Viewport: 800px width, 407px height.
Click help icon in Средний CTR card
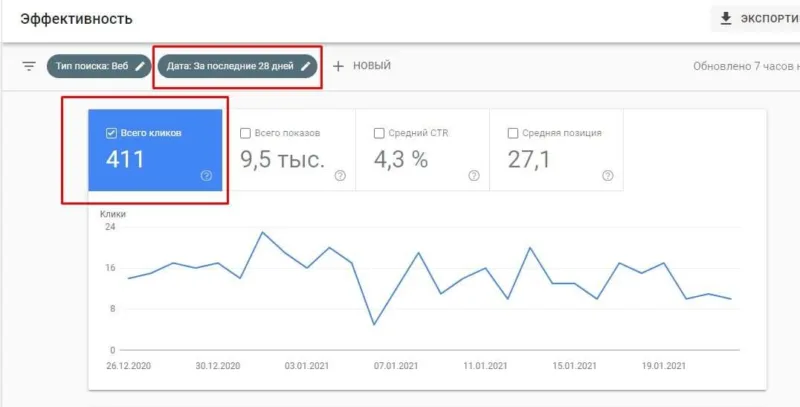click(x=473, y=175)
